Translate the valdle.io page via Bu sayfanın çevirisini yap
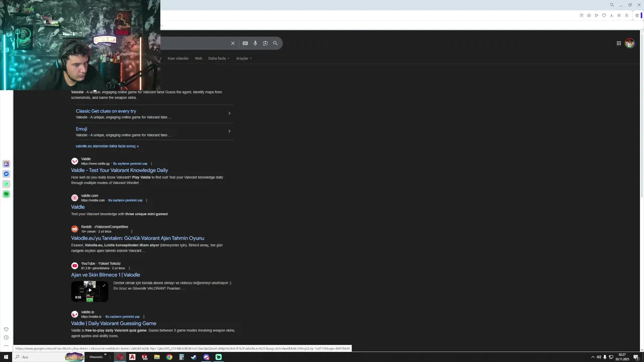The width and height of the screenshot is (644, 362). [x=122, y=317]
